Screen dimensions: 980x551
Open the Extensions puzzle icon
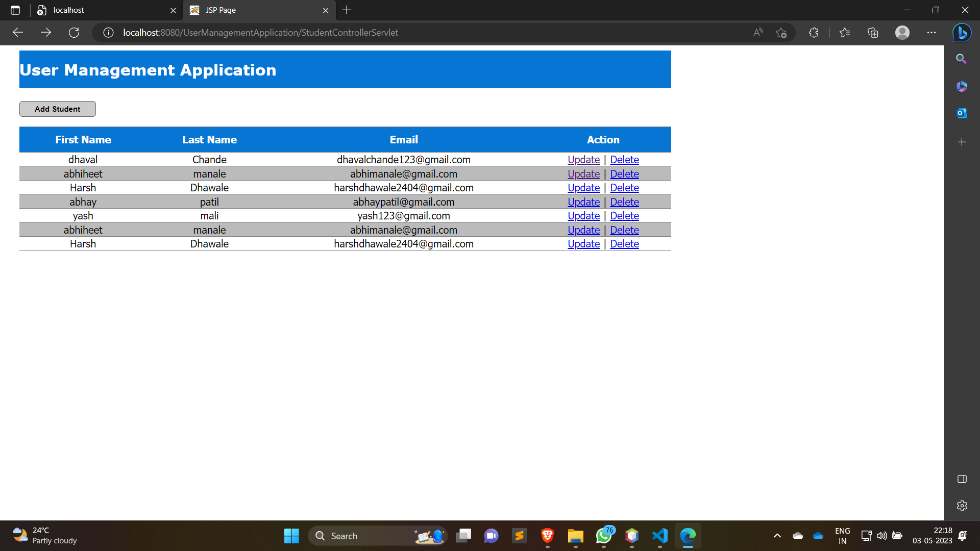click(x=813, y=32)
